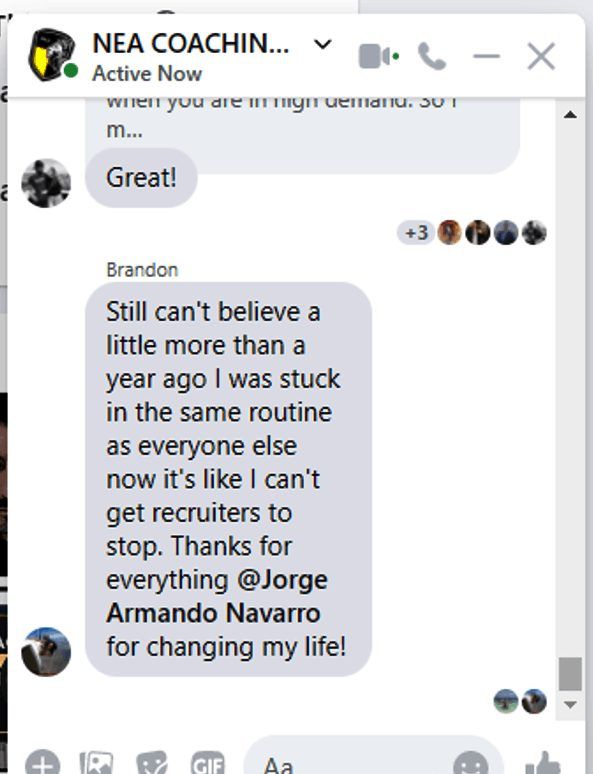
Task: Start a video call in the chat
Action: (x=379, y=56)
